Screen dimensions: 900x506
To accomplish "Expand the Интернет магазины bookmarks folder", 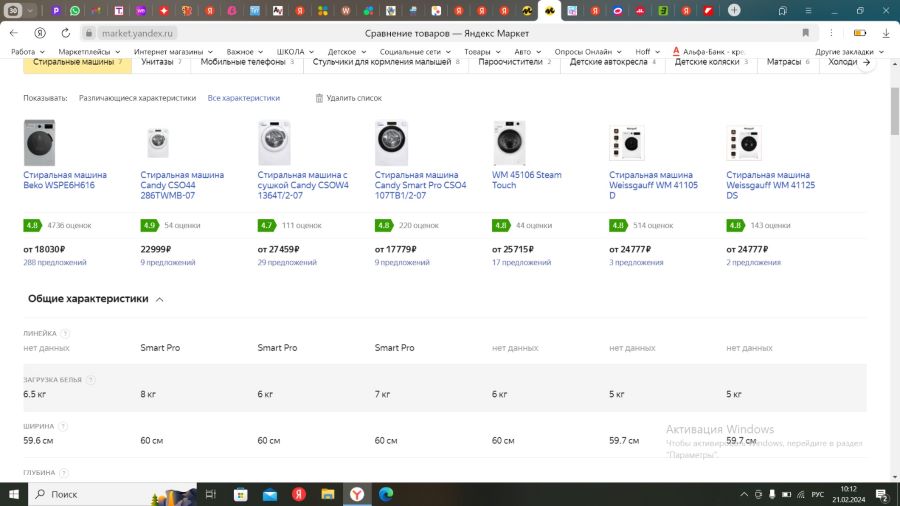I will tap(173, 52).
